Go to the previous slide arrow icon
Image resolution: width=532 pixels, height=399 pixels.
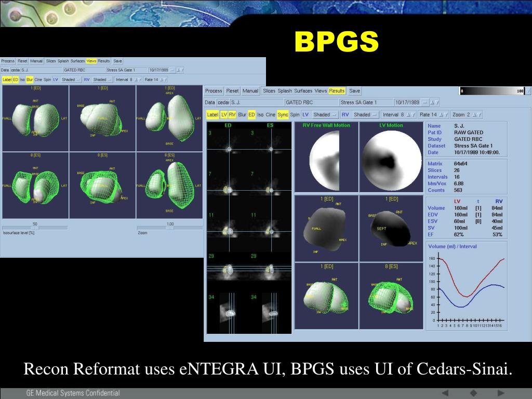445,393
